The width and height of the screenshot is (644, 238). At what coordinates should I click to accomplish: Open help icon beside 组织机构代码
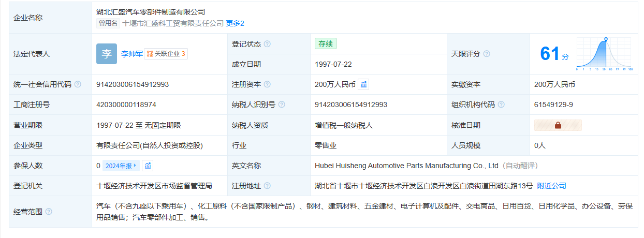coord(501,105)
